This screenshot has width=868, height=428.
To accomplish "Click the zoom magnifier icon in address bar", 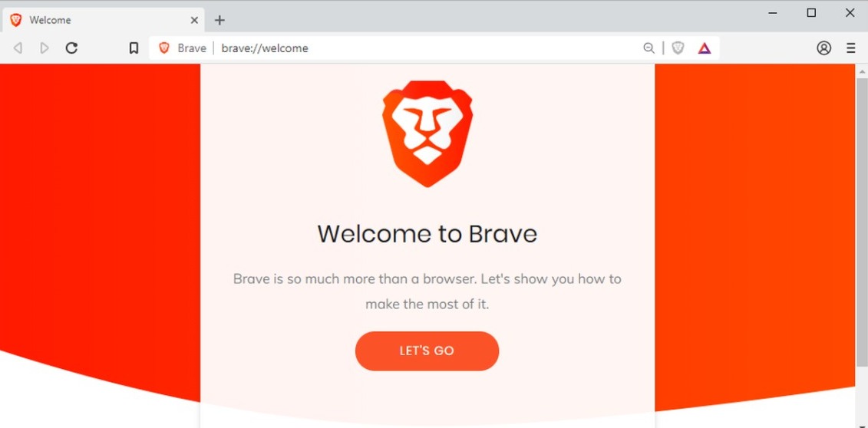I will coord(649,48).
